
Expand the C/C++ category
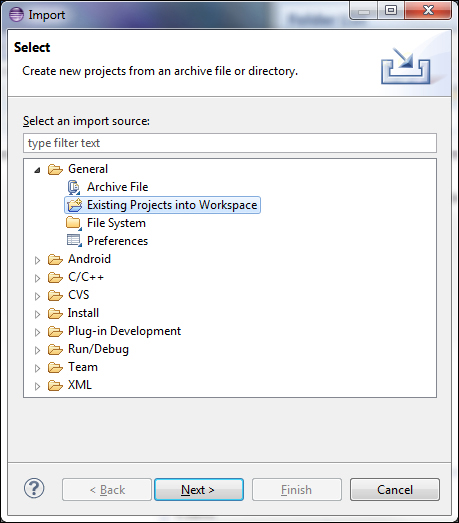tap(37, 278)
